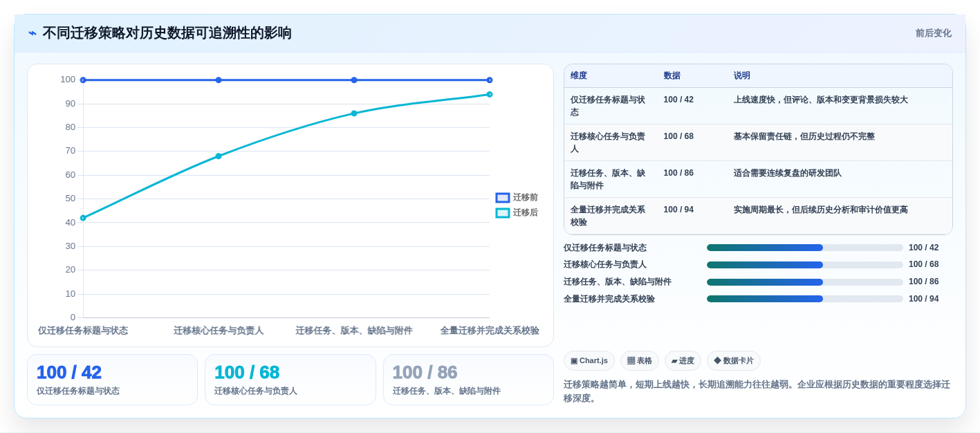The width and height of the screenshot is (980, 433).
Task: Click 迁移后 data point at value 68
Action: coord(219,156)
